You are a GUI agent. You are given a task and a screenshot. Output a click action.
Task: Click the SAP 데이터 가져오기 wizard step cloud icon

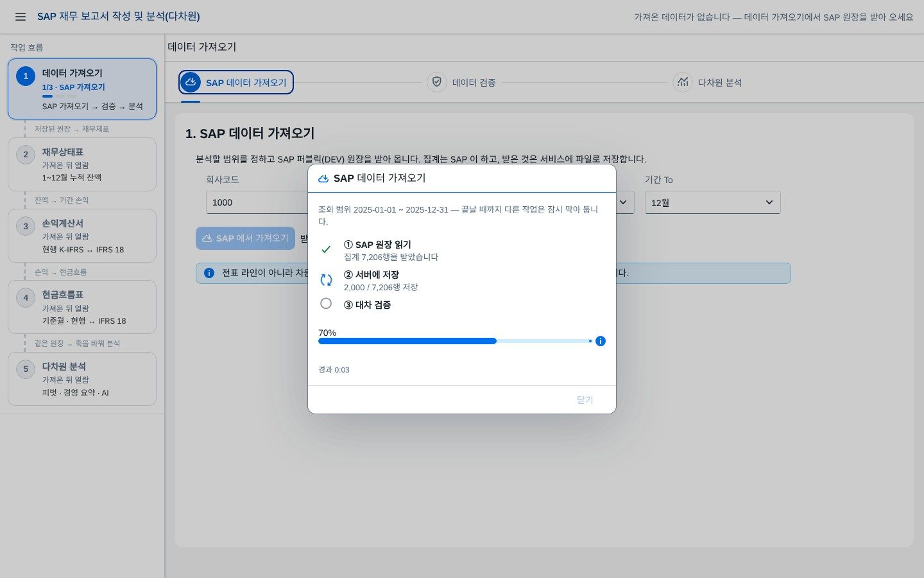tap(191, 82)
